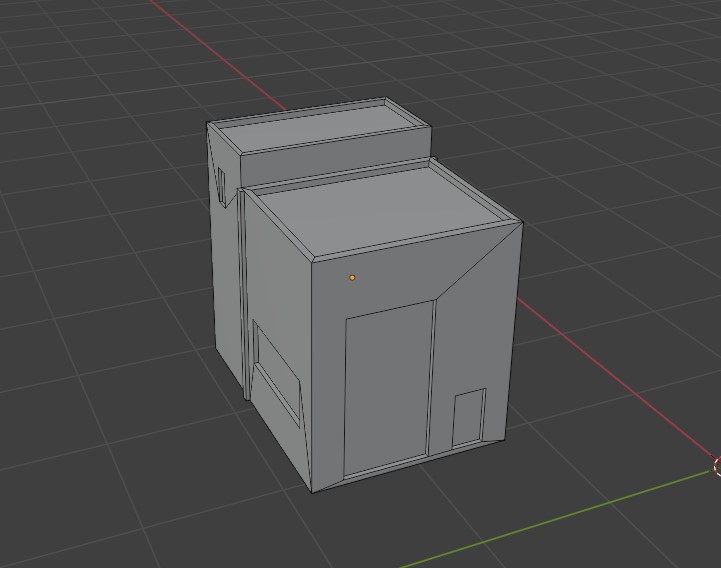Click the small narrow window on the rear block
The width and height of the screenshot is (721, 568).
tap(221, 184)
